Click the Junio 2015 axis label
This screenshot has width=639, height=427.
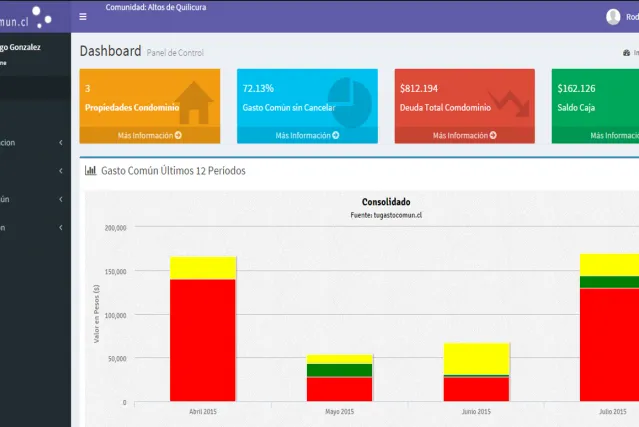click(x=476, y=412)
